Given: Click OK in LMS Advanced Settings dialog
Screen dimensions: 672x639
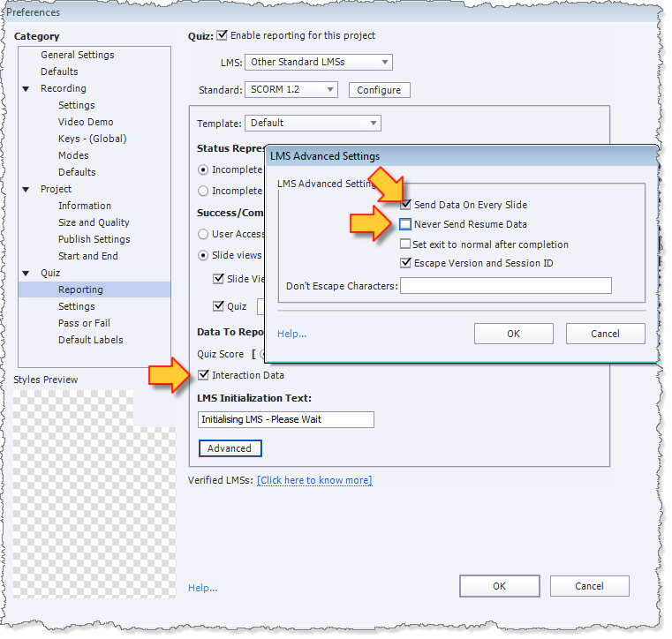Looking at the screenshot, I should pyautogui.click(x=513, y=334).
